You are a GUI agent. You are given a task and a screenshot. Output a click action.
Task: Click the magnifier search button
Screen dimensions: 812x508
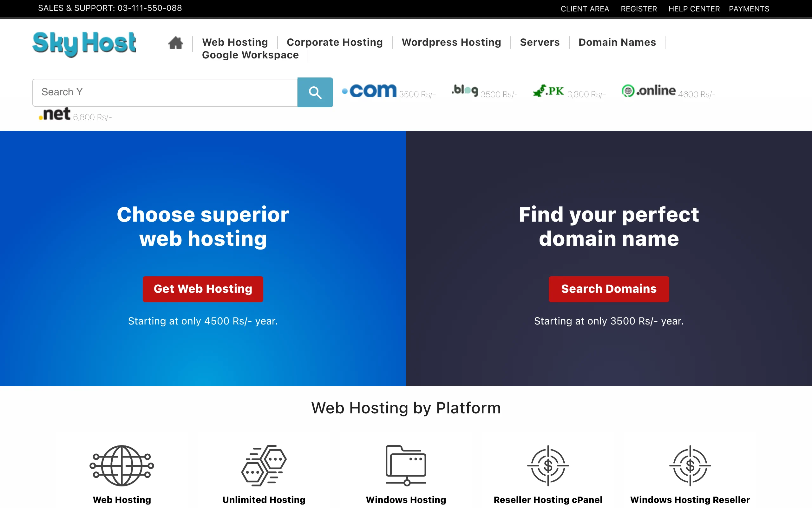pyautogui.click(x=315, y=92)
